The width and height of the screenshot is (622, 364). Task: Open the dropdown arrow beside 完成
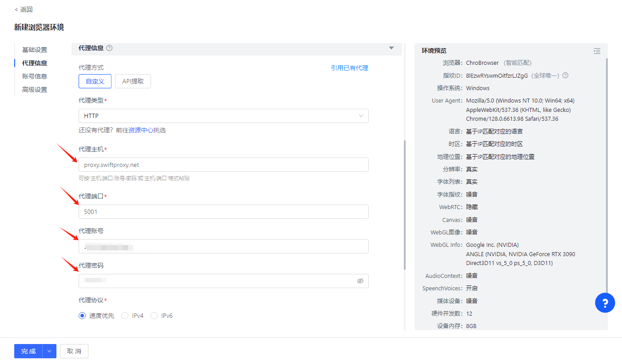pyautogui.click(x=49, y=351)
